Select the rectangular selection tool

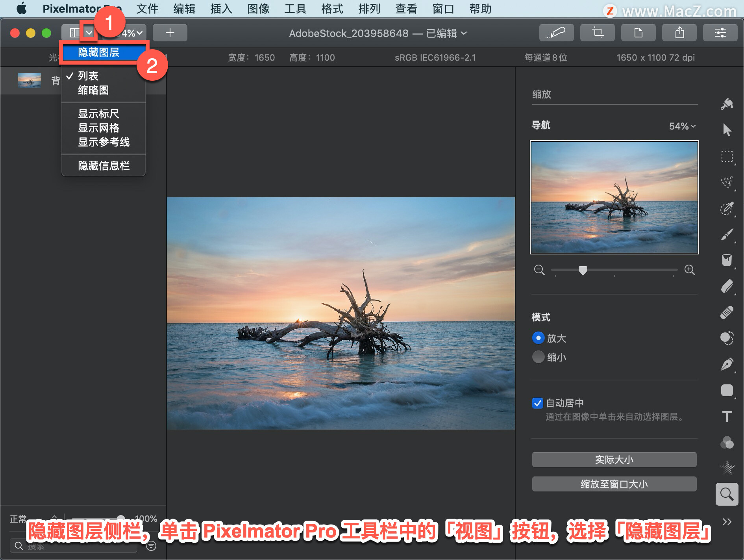727,156
